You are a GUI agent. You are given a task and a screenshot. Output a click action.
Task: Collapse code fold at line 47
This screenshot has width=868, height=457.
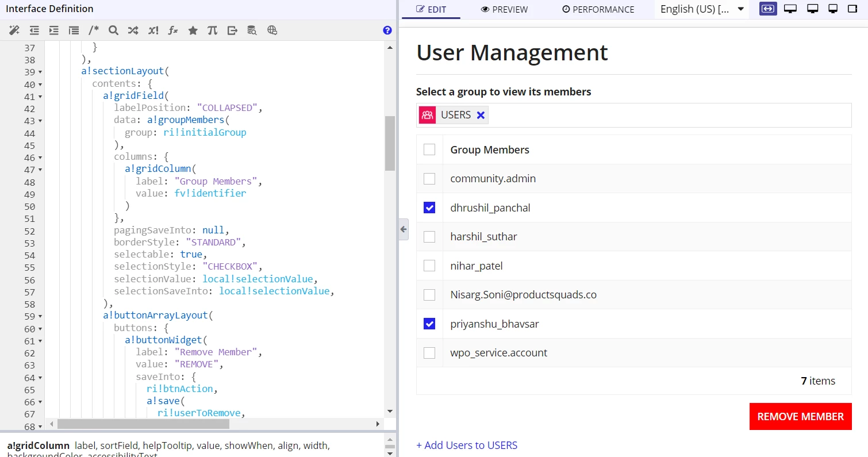point(40,170)
